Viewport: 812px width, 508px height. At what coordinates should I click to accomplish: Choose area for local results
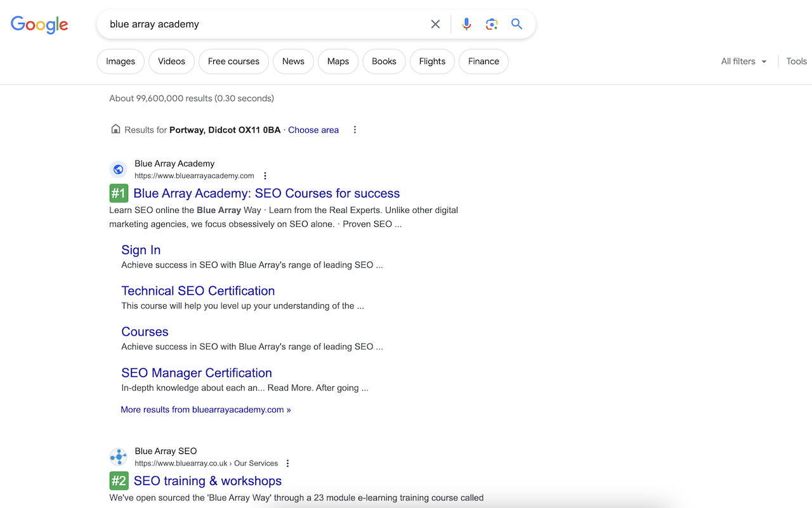coord(313,130)
